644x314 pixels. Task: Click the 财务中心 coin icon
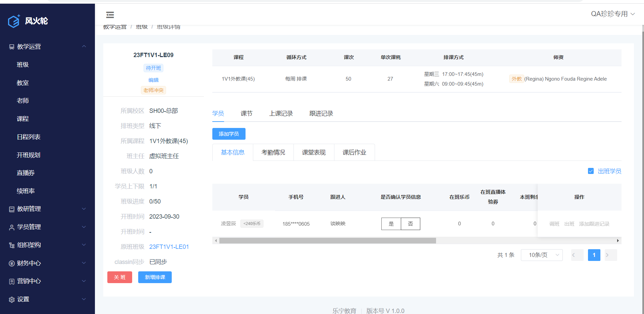[x=12, y=263]
